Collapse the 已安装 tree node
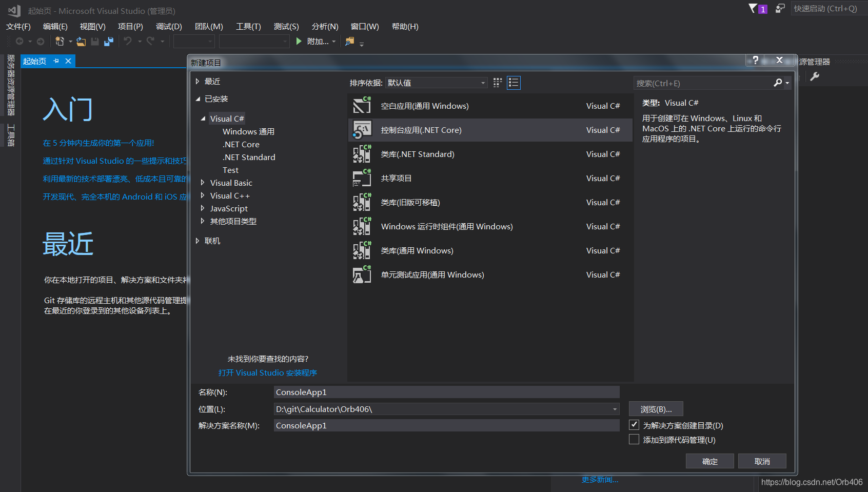The image size is (868, 492). coord(198,99)
